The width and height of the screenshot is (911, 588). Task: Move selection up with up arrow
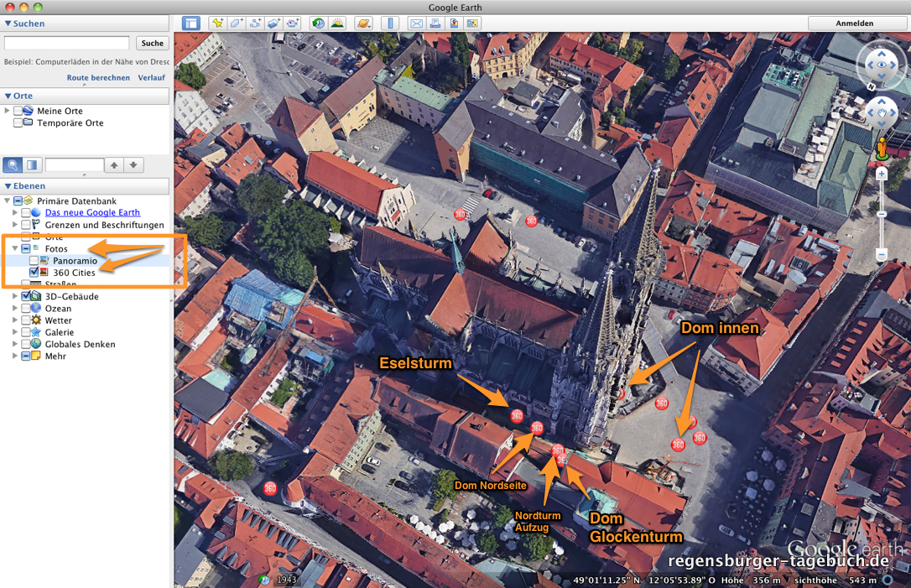coord(114,165)
